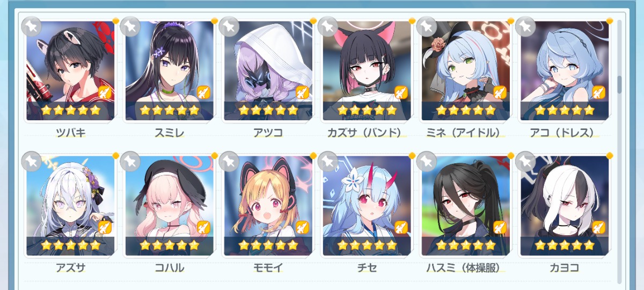The width and height of the screenshot is (644, 290).
Task: Toggle the pin icon on カヨコ card
Action: pos(525,161)
